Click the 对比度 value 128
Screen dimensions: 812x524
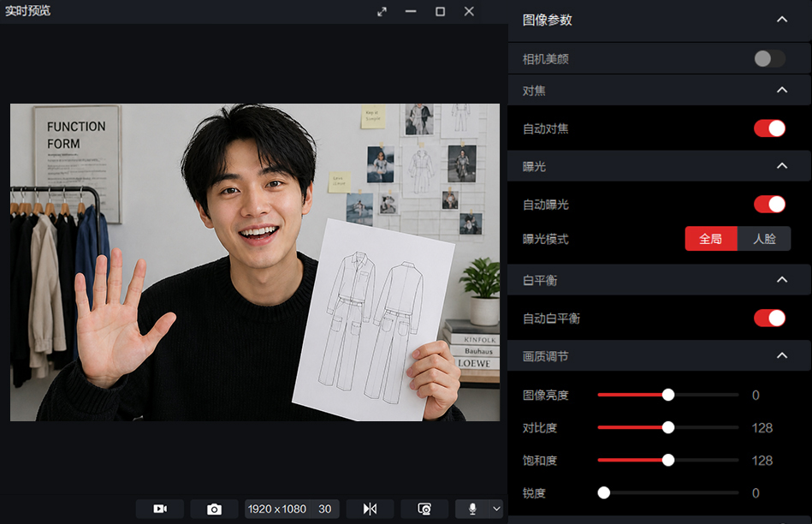point(762,428)
